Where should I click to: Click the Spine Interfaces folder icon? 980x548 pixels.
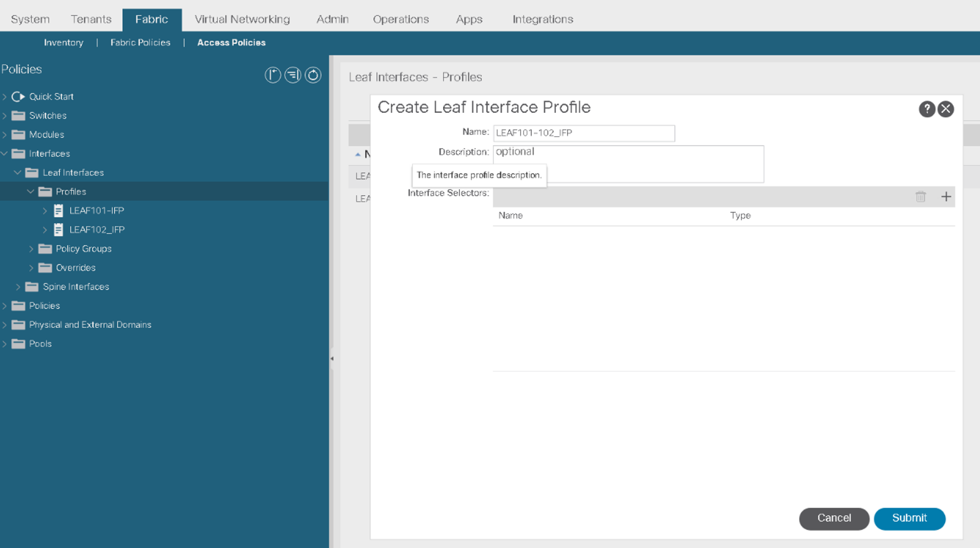32,287
